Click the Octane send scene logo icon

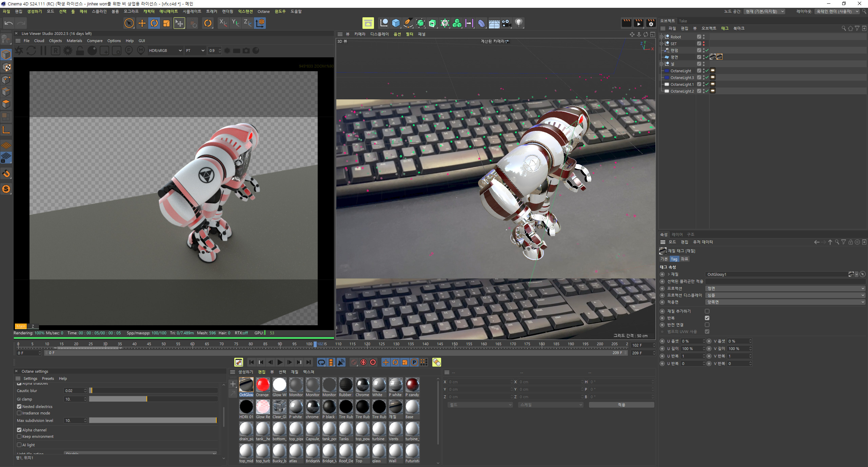tap(19, 51)
